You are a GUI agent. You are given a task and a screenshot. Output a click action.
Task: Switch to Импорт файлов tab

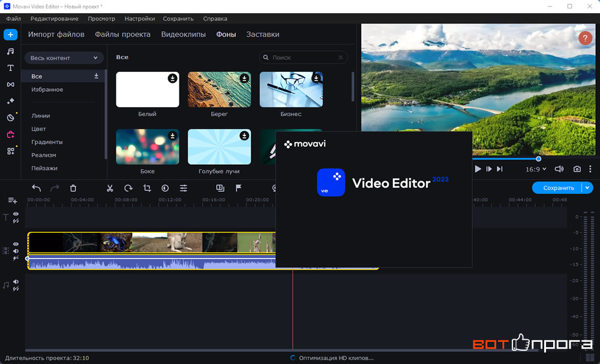pos(56,34)
